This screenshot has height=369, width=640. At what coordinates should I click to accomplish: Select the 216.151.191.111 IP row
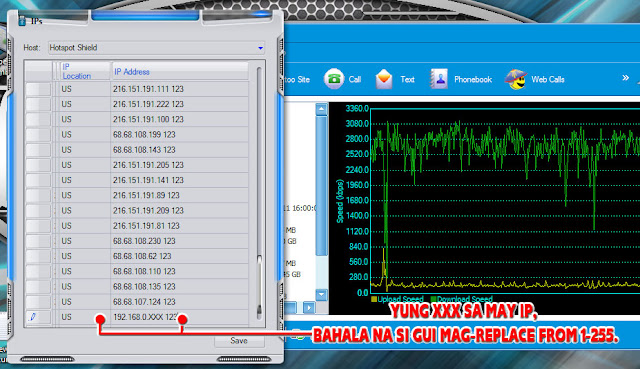point(137,89)
